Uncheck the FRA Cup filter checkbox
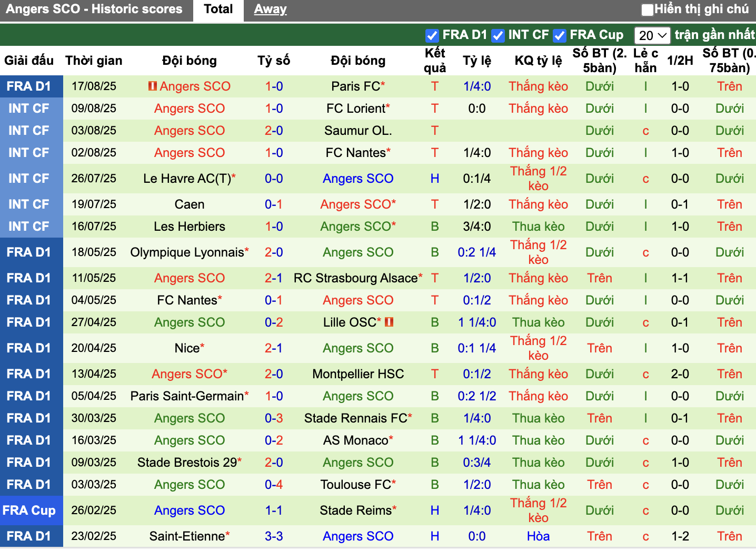The width and height of the screenshot is (756, 550). click(559, 35)
